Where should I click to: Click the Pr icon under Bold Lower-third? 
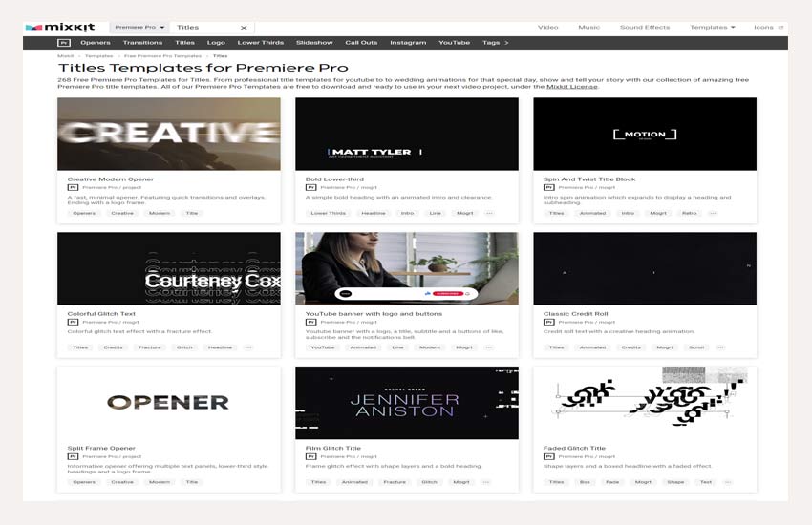click(310, 188)
